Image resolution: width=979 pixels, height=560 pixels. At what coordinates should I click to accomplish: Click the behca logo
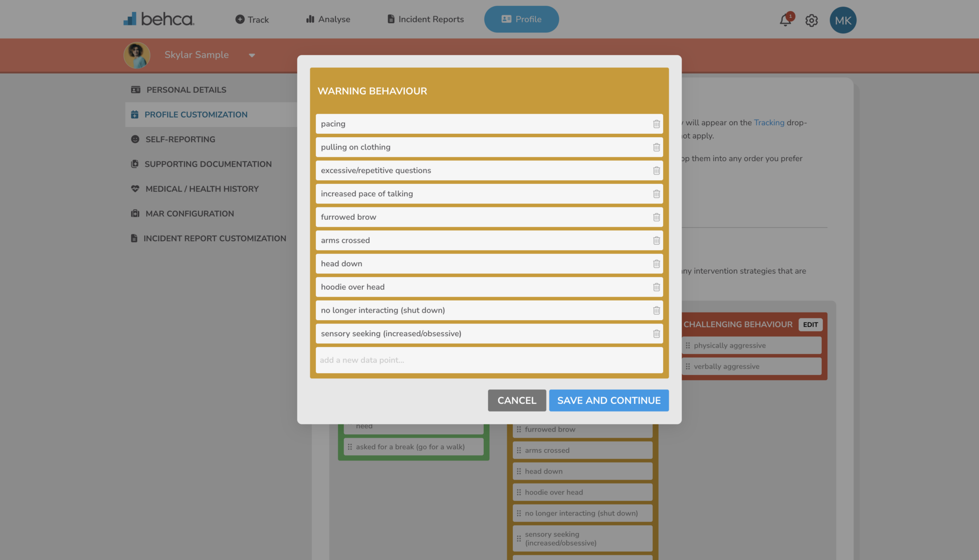pyautogui.click(x=158, y=19)
